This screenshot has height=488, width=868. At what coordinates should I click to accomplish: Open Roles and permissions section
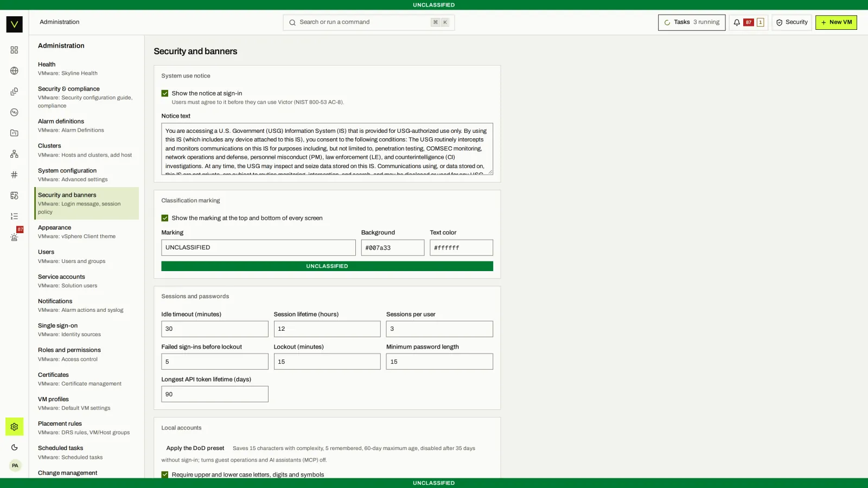[86, 354]
